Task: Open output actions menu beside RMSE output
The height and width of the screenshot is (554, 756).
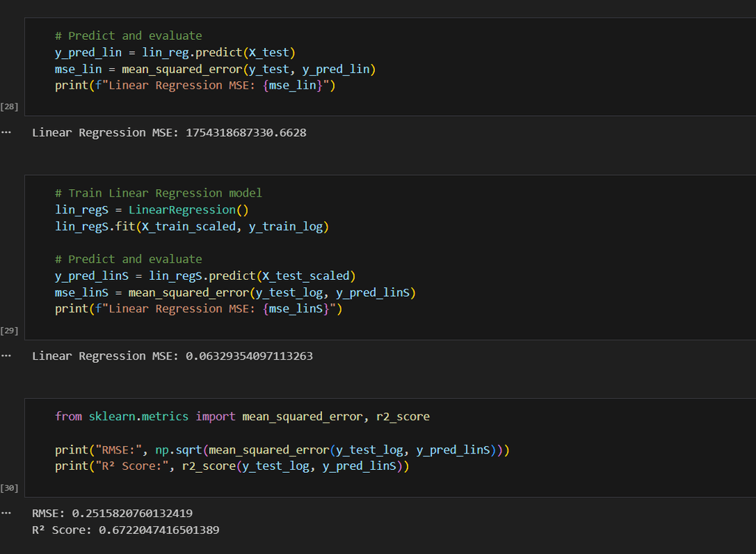Action: pos(7,513)
